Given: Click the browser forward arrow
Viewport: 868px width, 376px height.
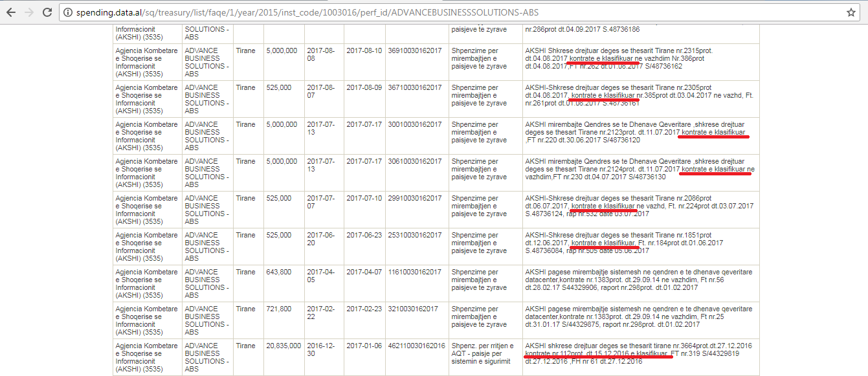Looking at the screenshot, I should (28, 12).
